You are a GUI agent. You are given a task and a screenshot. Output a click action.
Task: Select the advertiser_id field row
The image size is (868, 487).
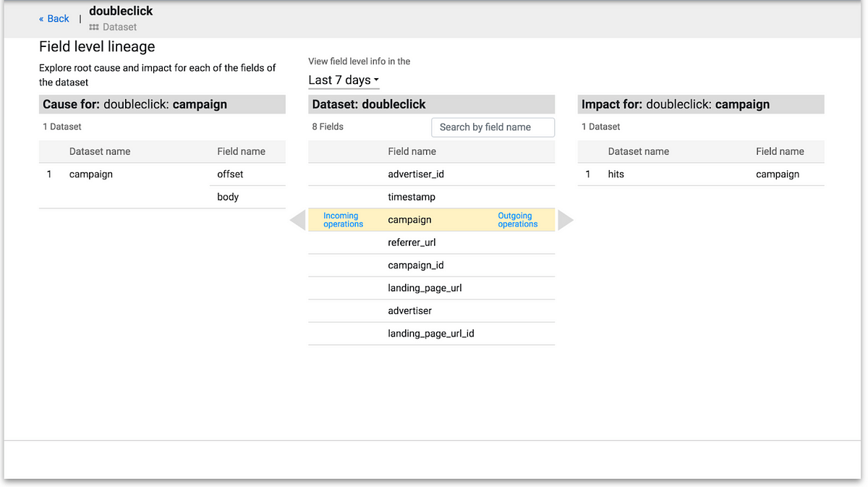(431, 174)
